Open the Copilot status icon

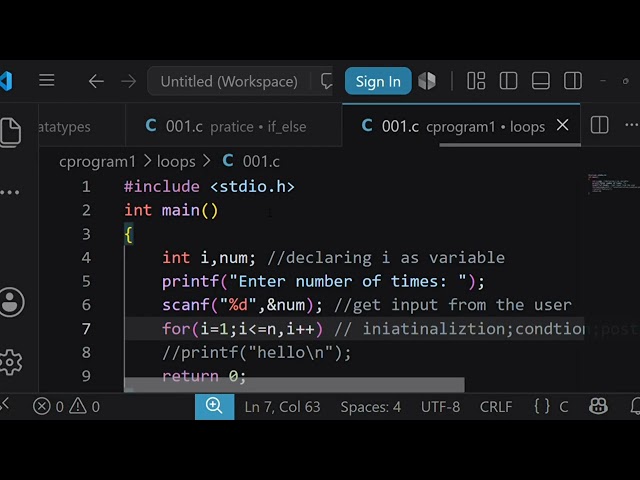pos(598,406)
